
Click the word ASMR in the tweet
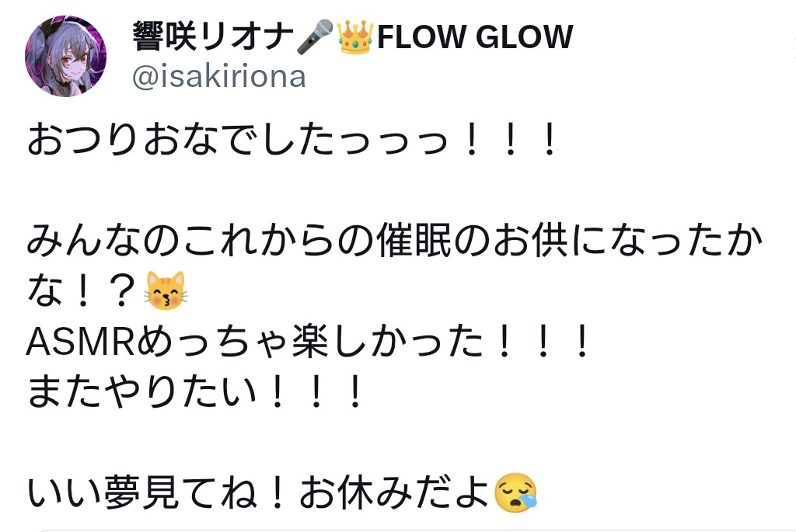point(80,342)
